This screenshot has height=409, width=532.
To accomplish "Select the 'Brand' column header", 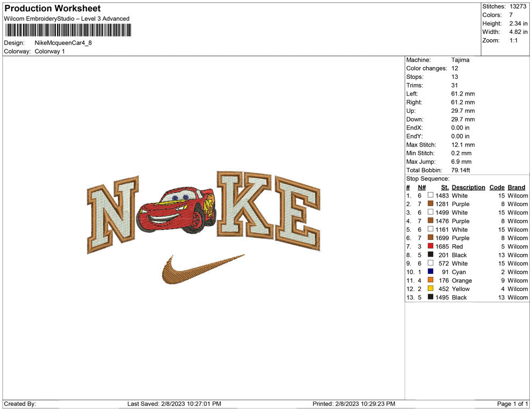I will (x=516, y=187).
